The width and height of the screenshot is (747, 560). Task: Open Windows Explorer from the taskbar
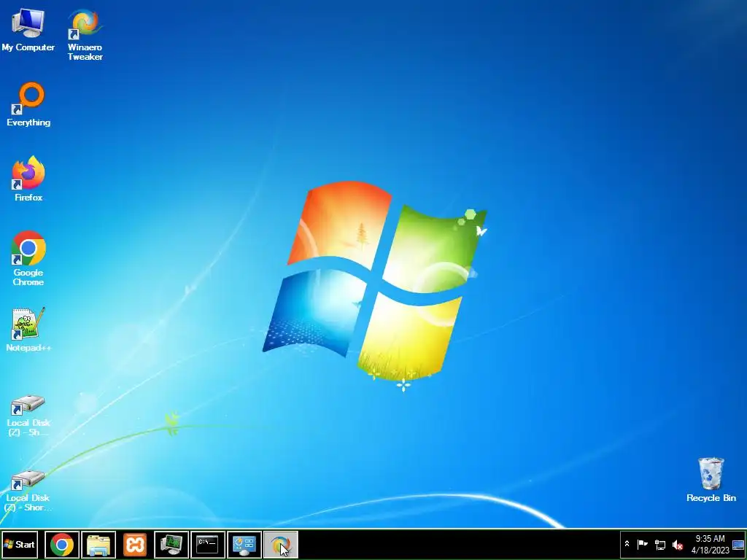click(x=98, y=544)
